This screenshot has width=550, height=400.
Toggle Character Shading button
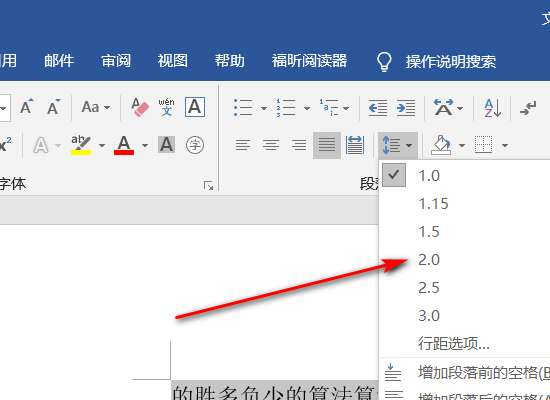(x=166, y=145)
